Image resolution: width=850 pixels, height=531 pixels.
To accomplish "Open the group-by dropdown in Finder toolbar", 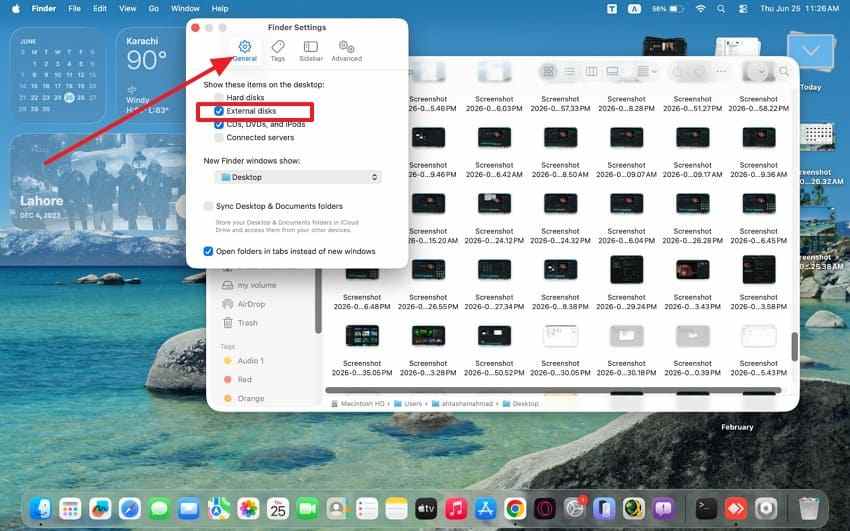I will tap(646, 71).
